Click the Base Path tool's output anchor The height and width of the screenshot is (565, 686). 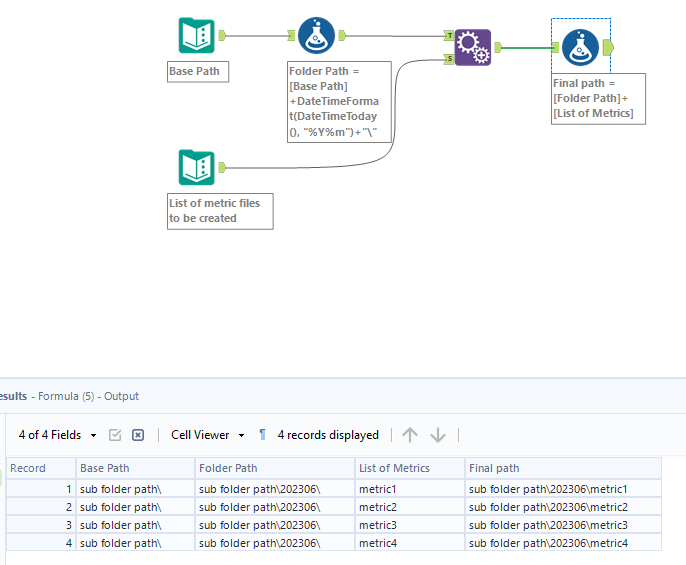(222, 35)
